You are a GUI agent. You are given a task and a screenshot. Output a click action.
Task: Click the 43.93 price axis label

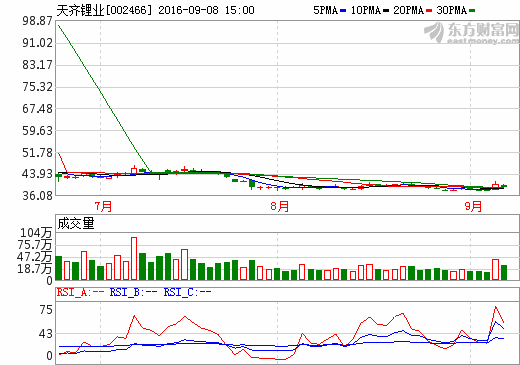click(37, 174)
